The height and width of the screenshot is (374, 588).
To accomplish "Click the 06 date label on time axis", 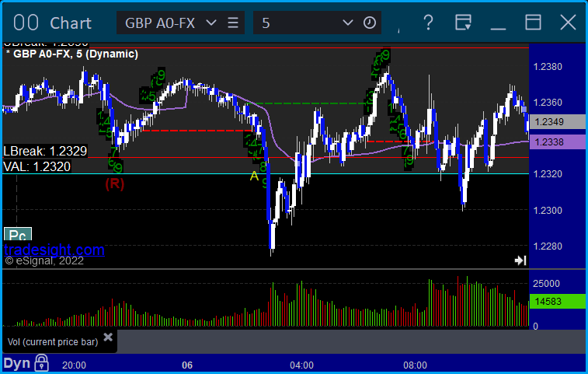I will tap(187, 365).
